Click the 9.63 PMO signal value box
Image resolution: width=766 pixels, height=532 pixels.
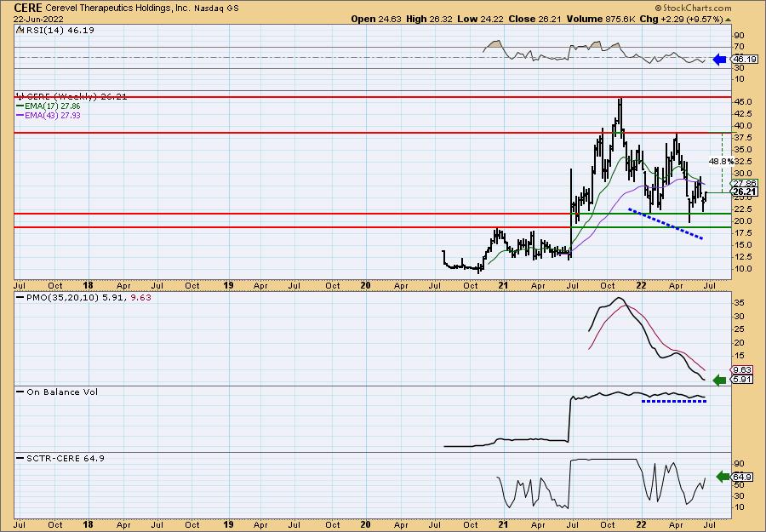coord(741,370)
